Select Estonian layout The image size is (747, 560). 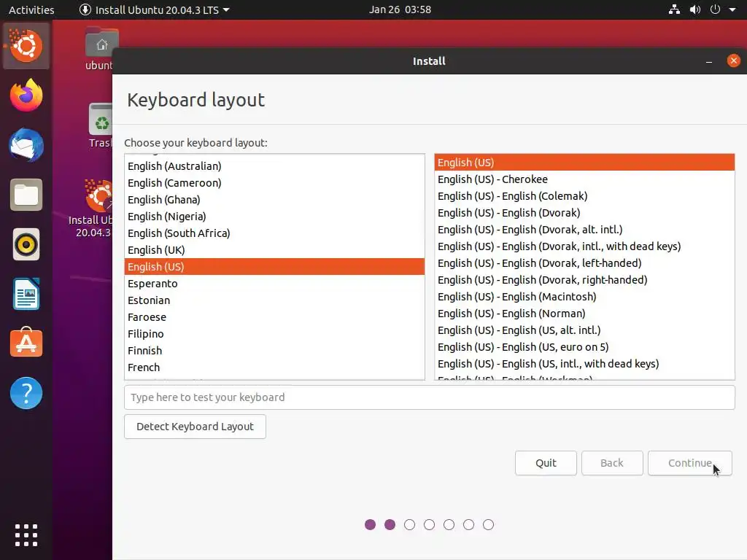pos(274,300)
